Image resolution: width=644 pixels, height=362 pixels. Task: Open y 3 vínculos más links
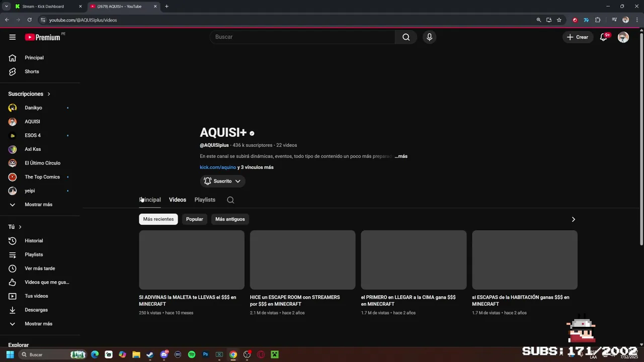[256, 167]
